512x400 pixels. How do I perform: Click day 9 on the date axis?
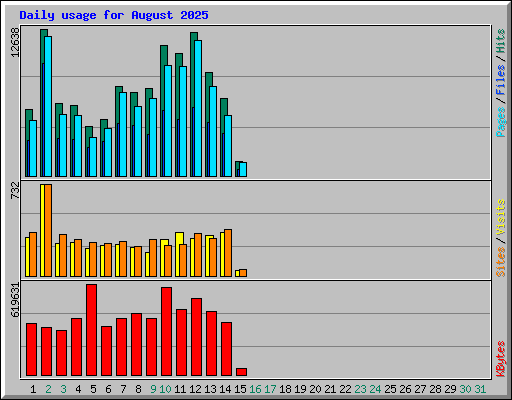(153, 389)
